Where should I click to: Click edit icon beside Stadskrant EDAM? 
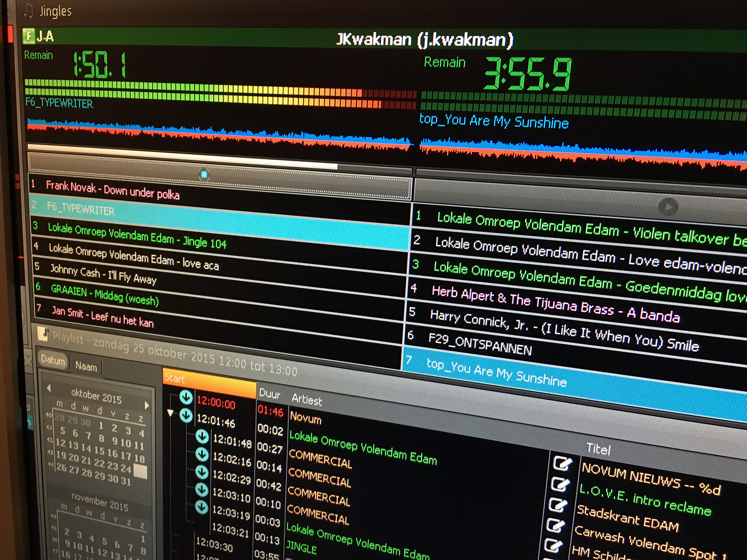[x=558, y=505]
